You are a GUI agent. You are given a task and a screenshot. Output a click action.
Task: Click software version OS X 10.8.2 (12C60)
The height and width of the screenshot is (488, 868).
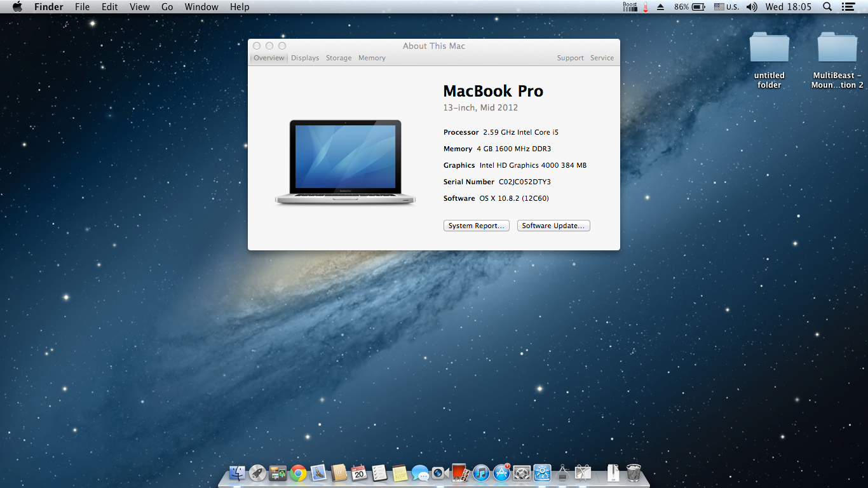pos(514,198)
